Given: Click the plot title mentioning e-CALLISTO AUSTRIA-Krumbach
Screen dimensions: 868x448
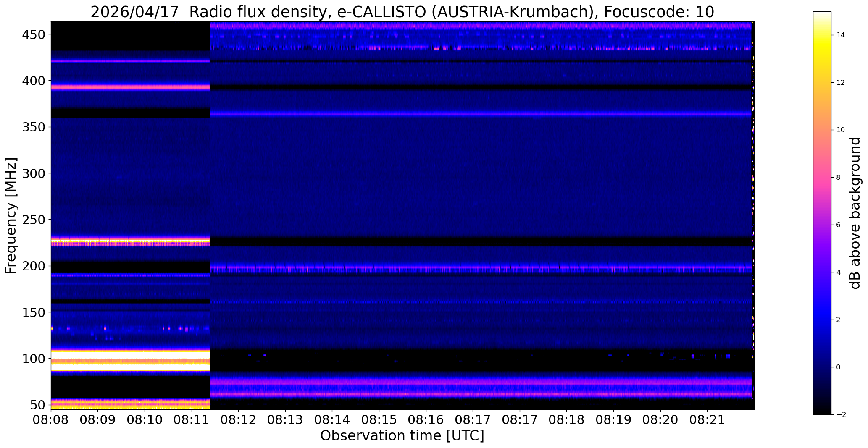Looking at the screenshot, I should point(402,12).
